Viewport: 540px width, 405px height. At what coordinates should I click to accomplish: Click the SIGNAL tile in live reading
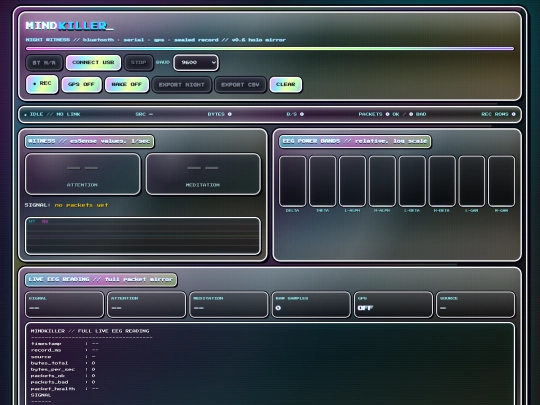(x=64, y=304)
